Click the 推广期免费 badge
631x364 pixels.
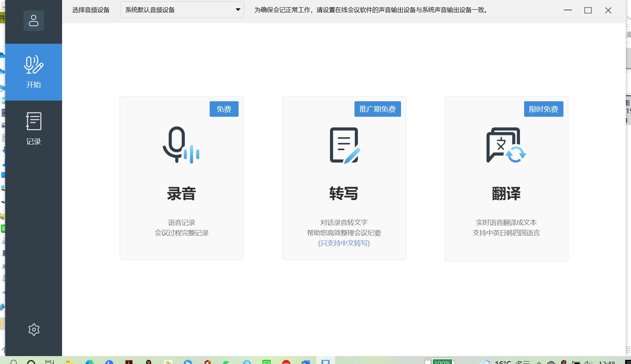coord(378,109)
